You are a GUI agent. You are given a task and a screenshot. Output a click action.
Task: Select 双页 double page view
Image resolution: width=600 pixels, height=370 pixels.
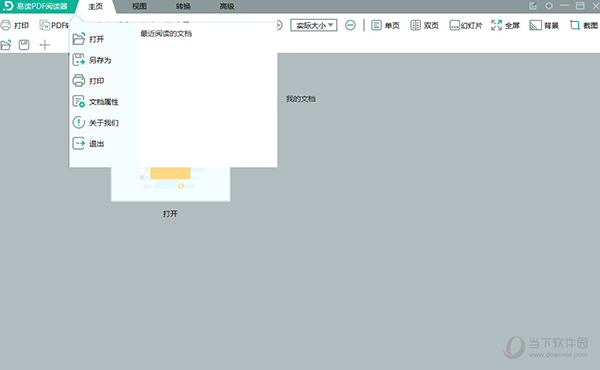click(424, 25)
